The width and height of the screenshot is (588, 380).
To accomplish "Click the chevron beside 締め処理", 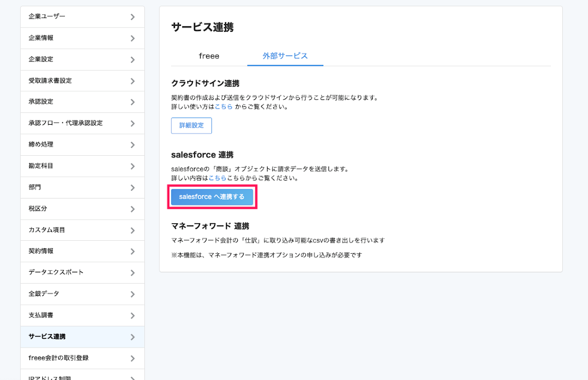I will pos(133,145).
